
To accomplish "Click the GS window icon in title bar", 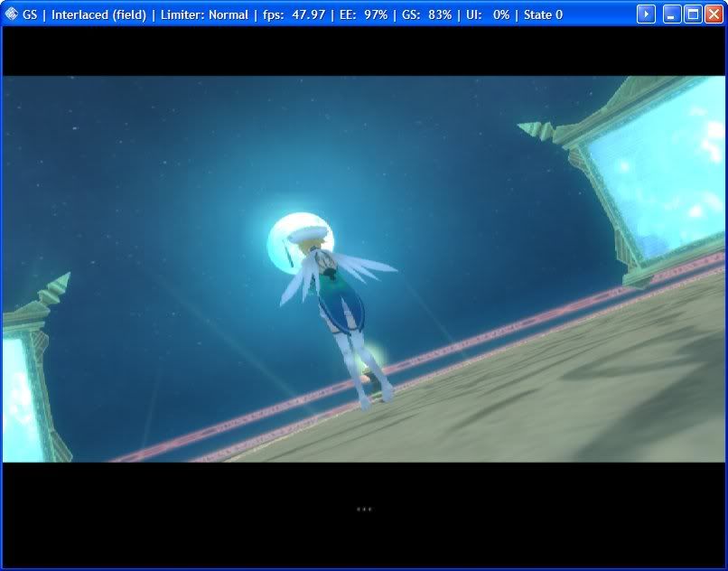I will coord(12,14).
